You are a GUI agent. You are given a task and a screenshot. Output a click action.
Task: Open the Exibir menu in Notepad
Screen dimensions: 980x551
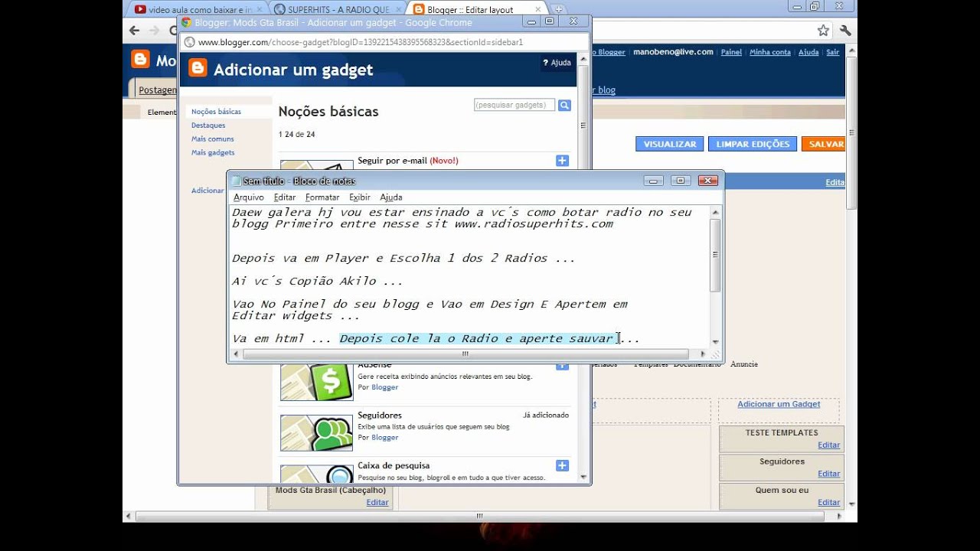coord(360,197)
